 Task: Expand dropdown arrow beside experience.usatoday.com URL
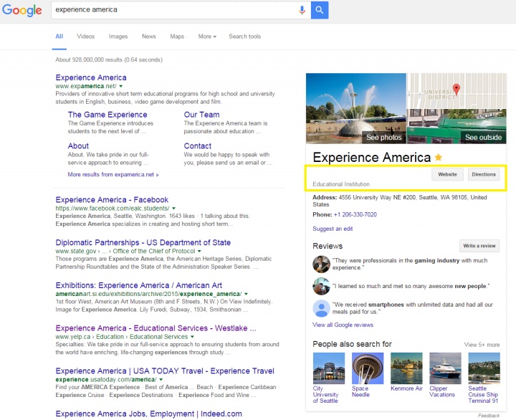click(161, 380)
